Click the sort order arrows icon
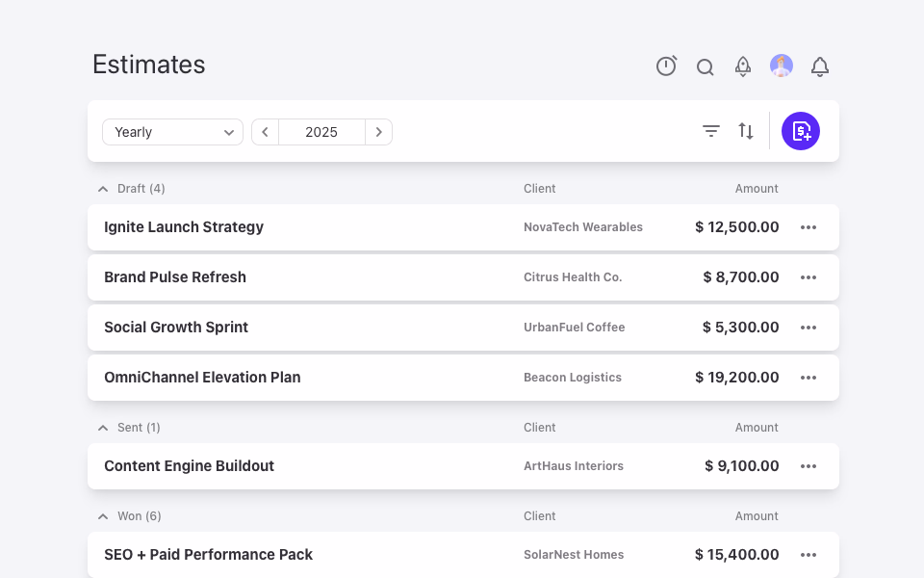This screenshot has width=924, height=578. tap(746, 131)
